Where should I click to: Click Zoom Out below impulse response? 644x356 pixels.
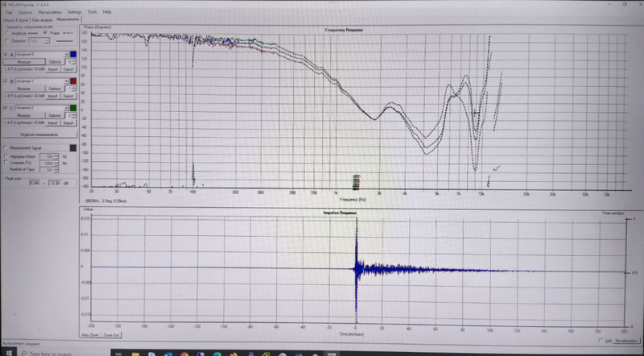[x=111, y=335]
